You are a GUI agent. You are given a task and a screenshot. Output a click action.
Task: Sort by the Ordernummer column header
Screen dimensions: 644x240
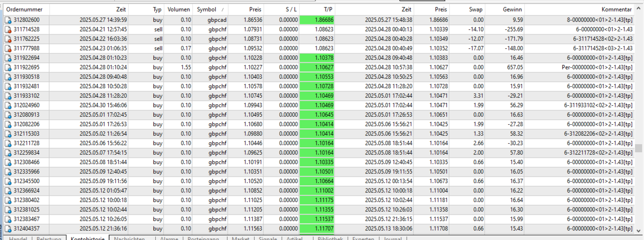[26, 9]
